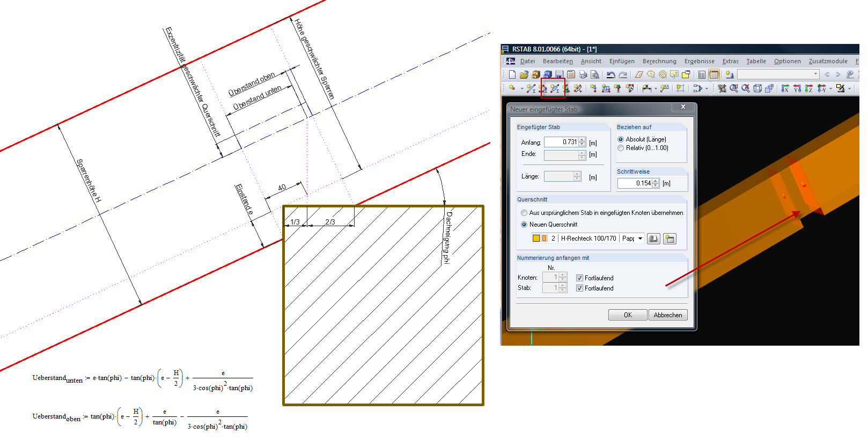This screenshot has width=868, height=448.
Task: Open the Einfügen menu
Action: click(x=622, y=61)
